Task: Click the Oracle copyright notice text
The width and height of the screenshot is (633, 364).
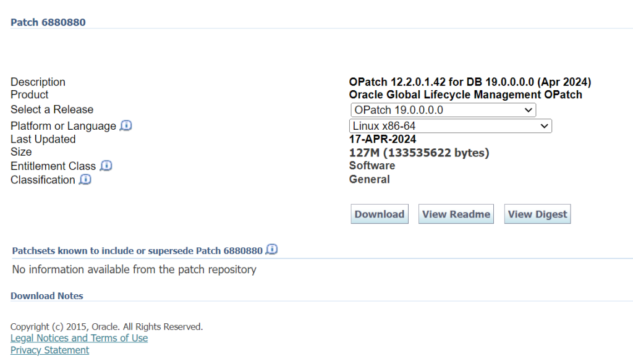Action: [x=106, y=326]
